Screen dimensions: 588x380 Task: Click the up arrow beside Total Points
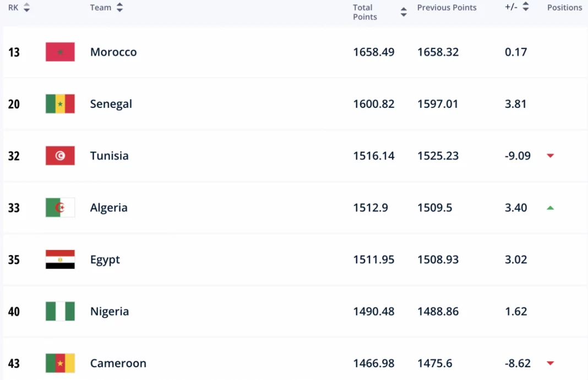[403, 8]
